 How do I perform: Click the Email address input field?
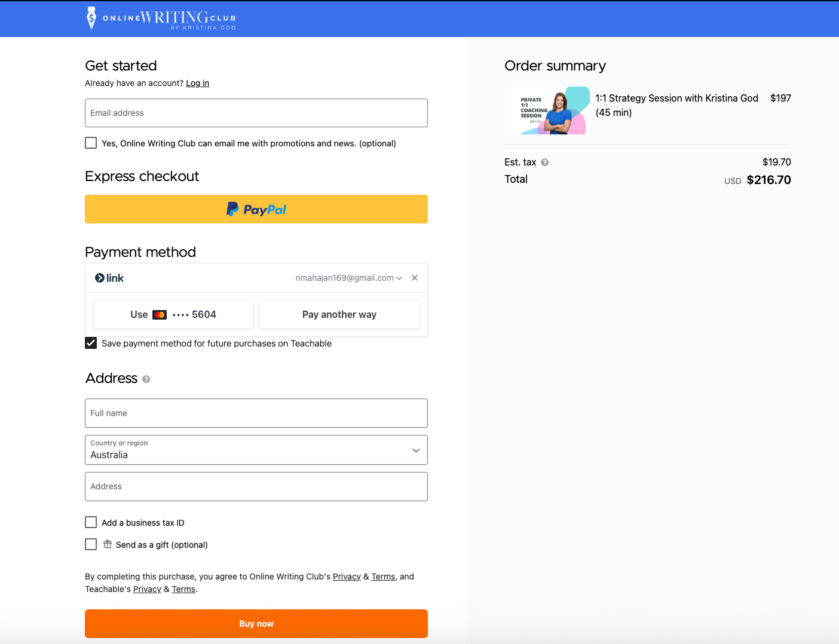[x=256, y=113]
